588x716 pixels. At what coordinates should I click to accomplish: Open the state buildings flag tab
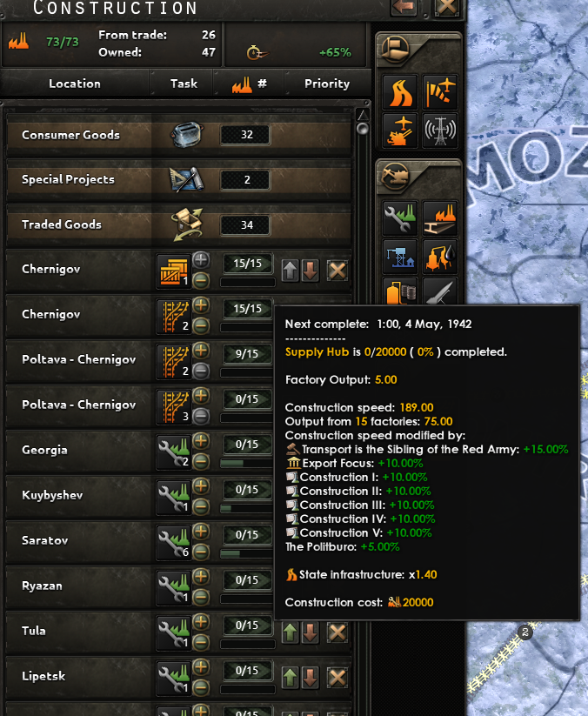click(x=394, y=49)
